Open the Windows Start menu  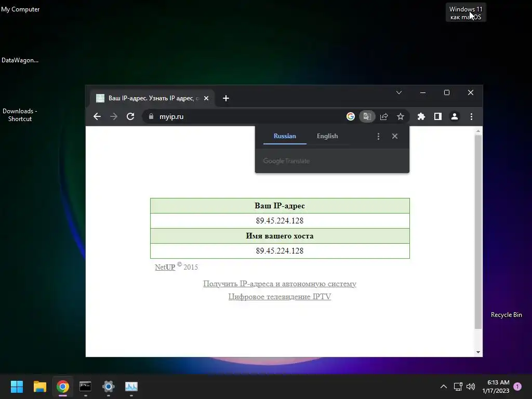tap(17, 387)
